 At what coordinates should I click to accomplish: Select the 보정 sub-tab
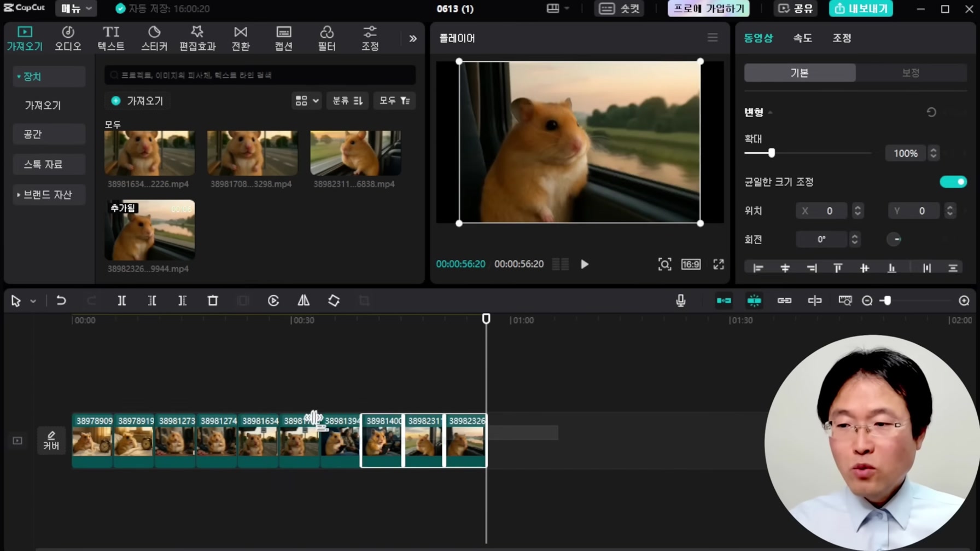pyautogui.click(x=911, y=73)
